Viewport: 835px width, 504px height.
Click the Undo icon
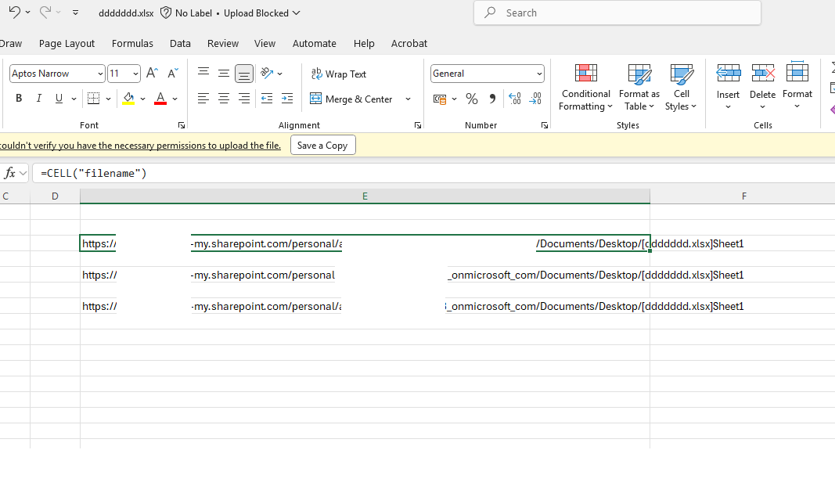coord(14,13)
